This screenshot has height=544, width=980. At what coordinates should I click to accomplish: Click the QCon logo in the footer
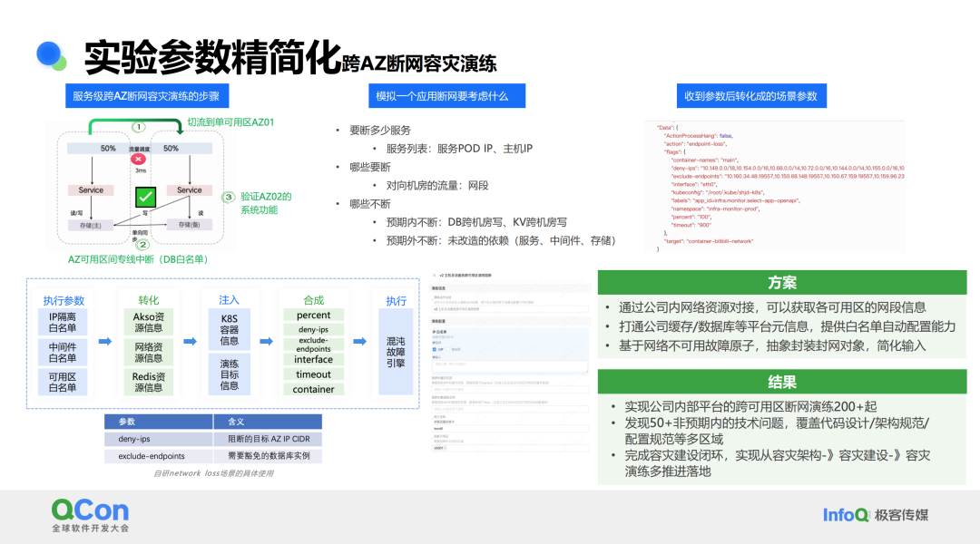tap(91, 515)
